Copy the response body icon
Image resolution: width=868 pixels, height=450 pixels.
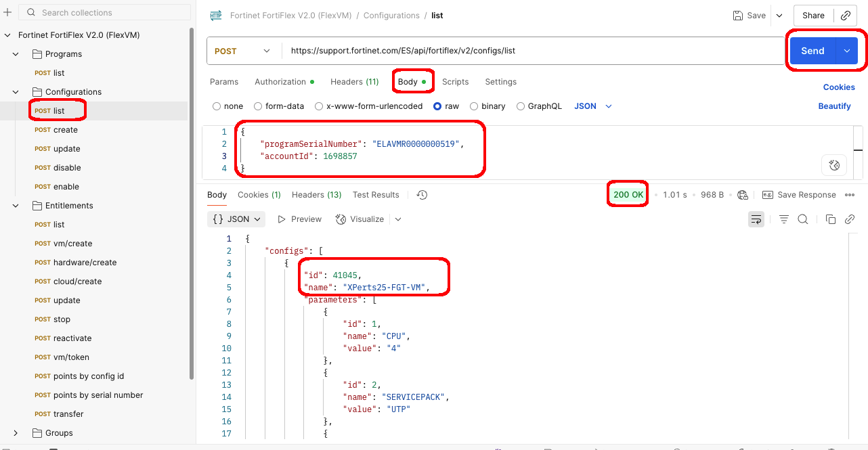(x=831, y=219)
